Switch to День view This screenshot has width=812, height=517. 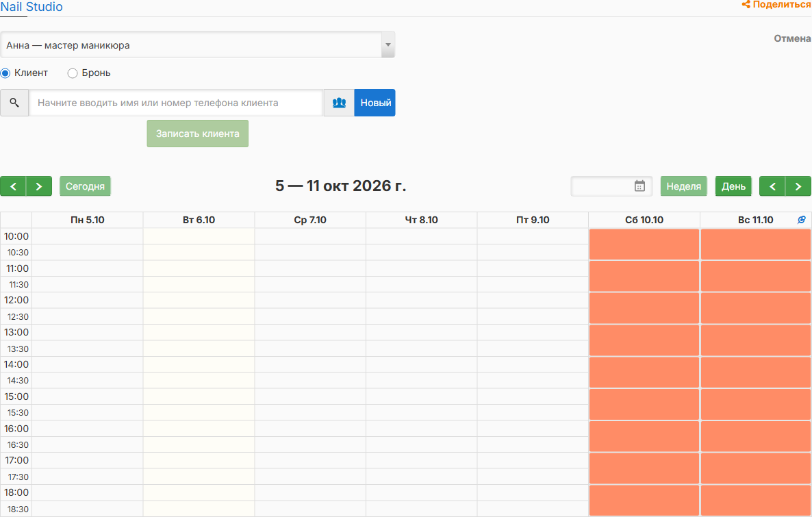point(733,186)
